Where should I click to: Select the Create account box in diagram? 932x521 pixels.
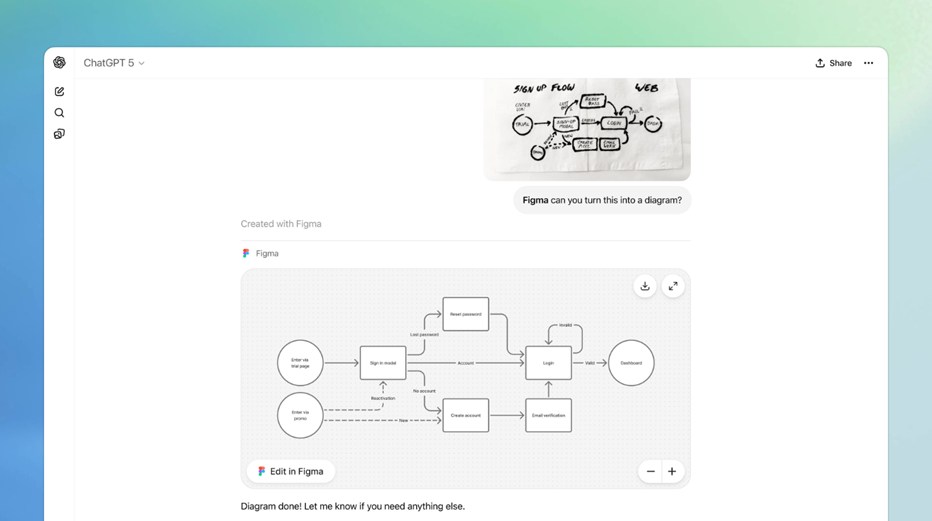click(465, 415)
